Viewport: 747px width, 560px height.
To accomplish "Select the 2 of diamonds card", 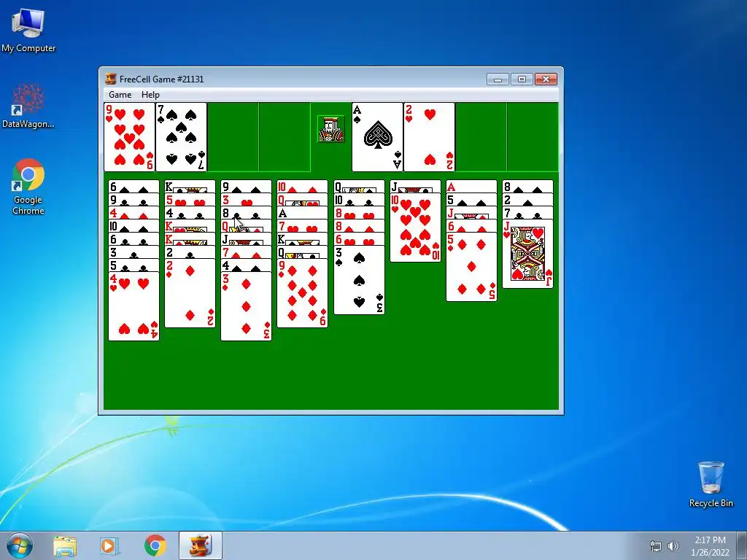I will pyautogui.click(x=190, y=293).
